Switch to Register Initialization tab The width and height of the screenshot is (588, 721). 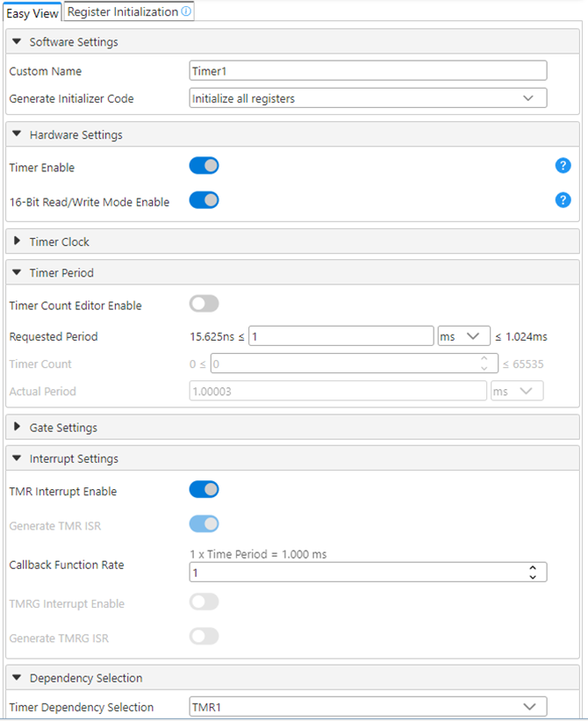[122, 12]
